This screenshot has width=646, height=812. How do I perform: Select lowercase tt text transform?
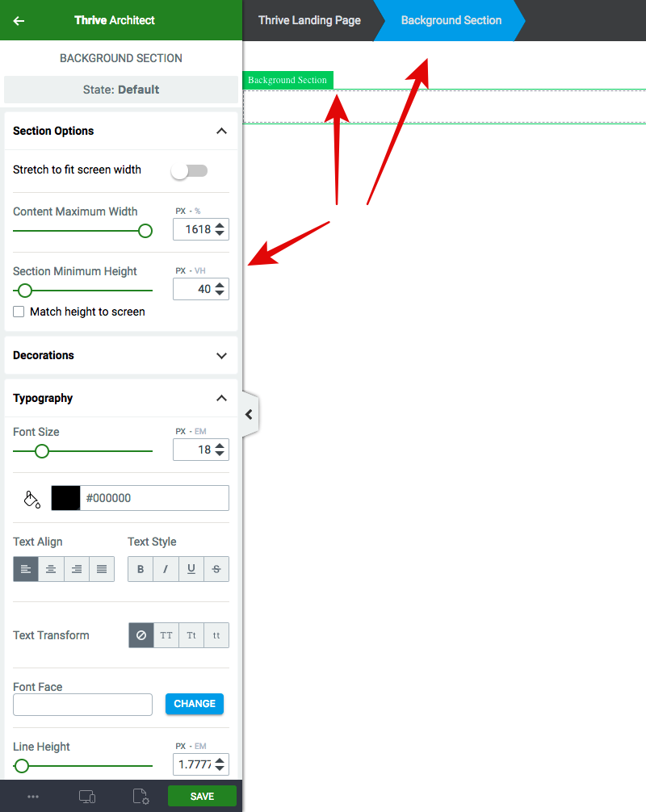click(216, 635)
